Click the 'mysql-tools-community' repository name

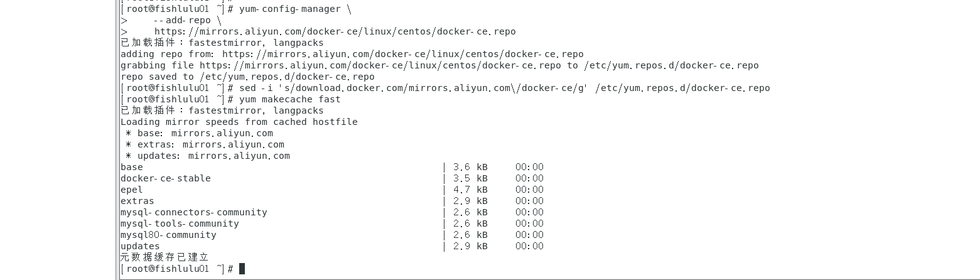(180, 223)
